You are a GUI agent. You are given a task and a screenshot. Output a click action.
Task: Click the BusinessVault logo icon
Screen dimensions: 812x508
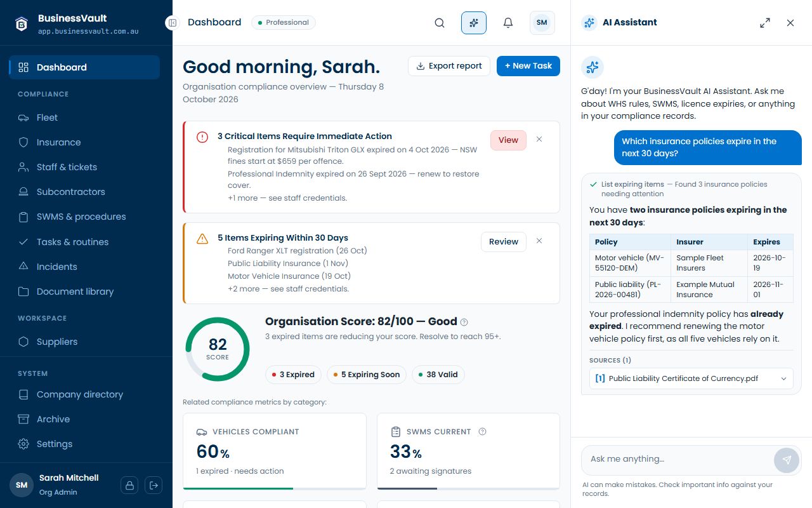[22, 23]
